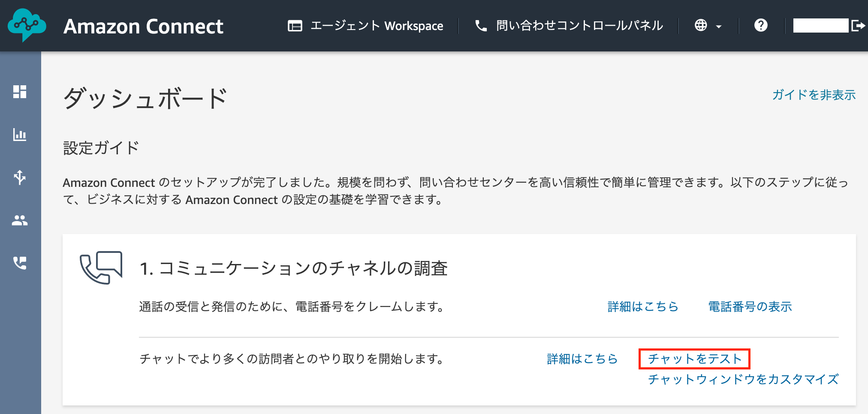868x414 pixels.
Task: Open the routing flow sidebar icon
Action: [20, 177]
